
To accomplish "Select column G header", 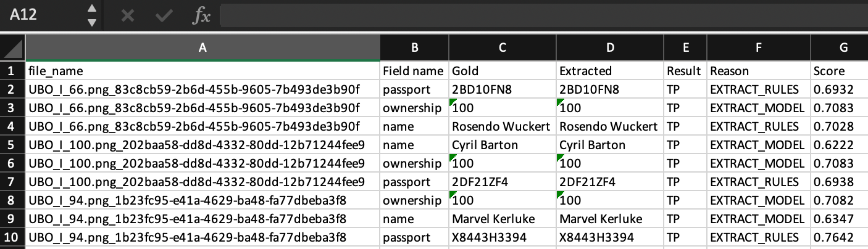I will coord(839,47).
